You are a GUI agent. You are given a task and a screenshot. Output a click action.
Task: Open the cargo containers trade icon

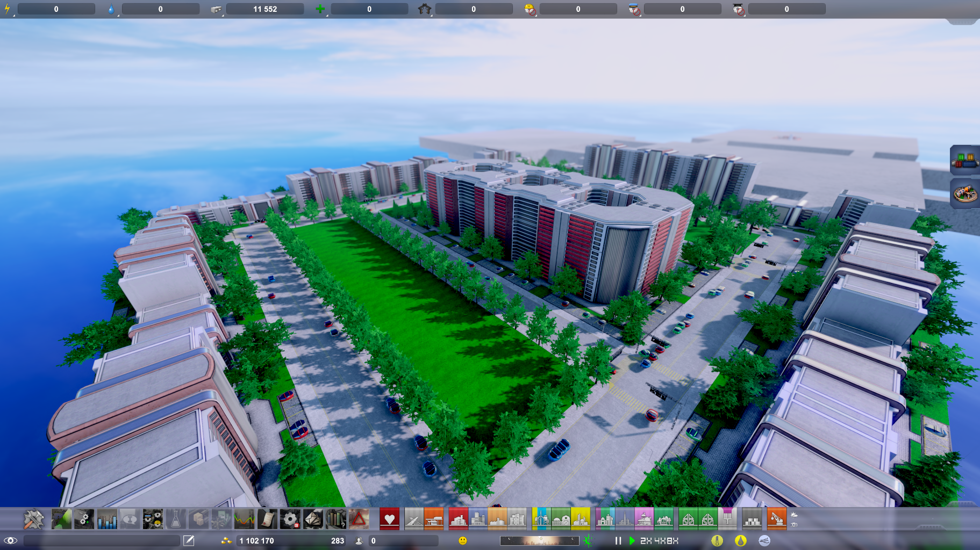(x=965, y=160)
